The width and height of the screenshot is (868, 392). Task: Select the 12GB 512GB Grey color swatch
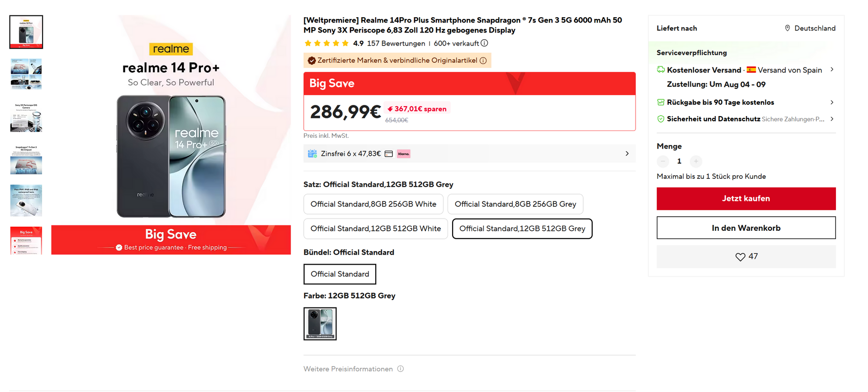coord(320,324)
